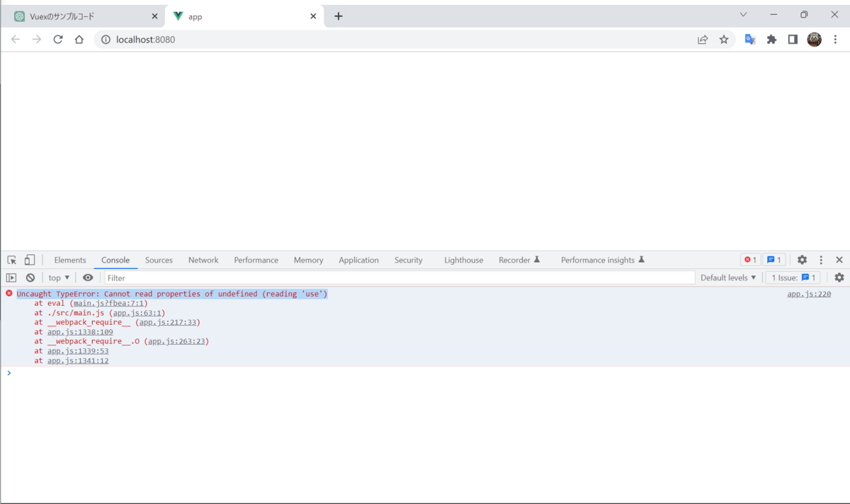Toggle the device toolbar emulation mode
This screenshot has width=850, height=504.
[x=28, y=260]
